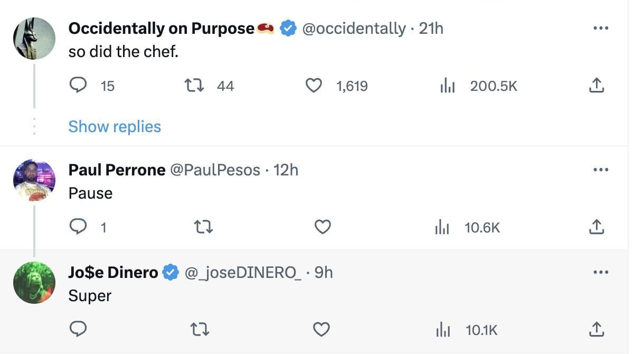
Task: Reply to the "so did the chef." tweet
Action: click(x=78, y=86)
